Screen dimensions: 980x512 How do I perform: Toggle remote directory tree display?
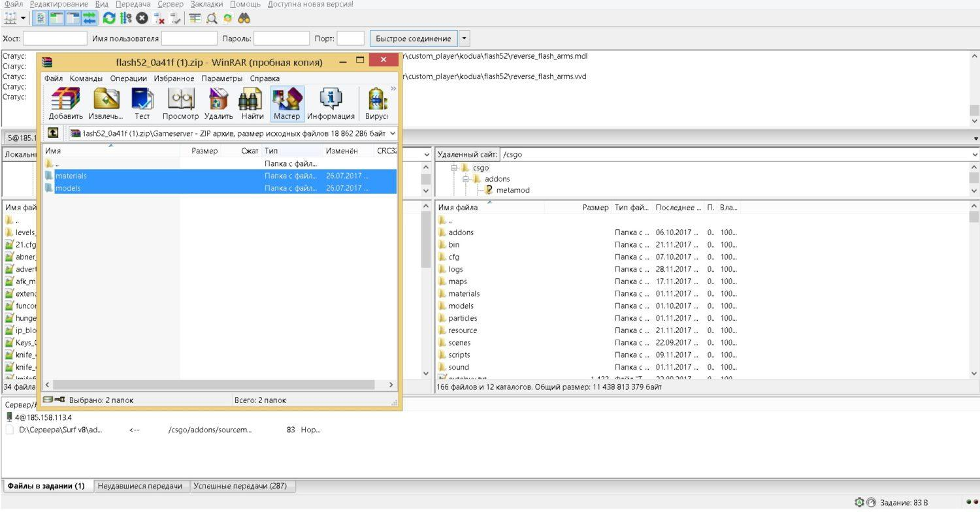pyautogui.click(x=73, y=18)
